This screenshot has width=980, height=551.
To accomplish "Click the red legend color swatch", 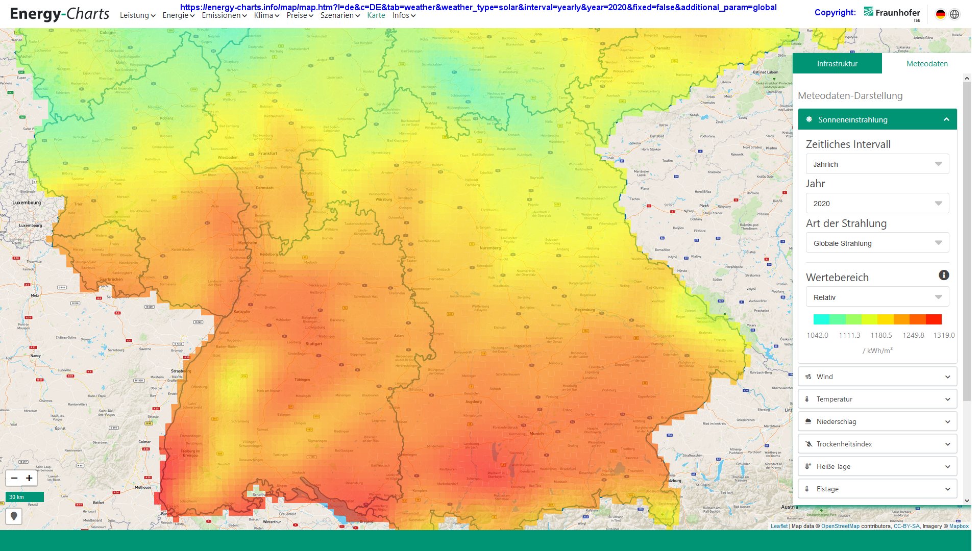I will click(x=934, y=319).
